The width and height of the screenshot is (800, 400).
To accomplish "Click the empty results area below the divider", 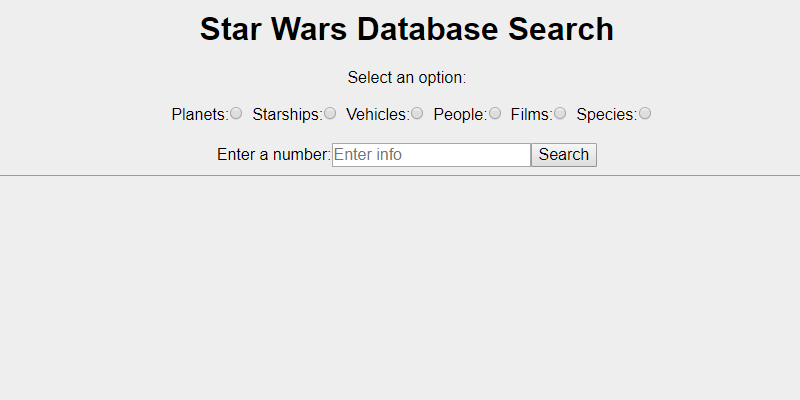I will tap(400, 288).
